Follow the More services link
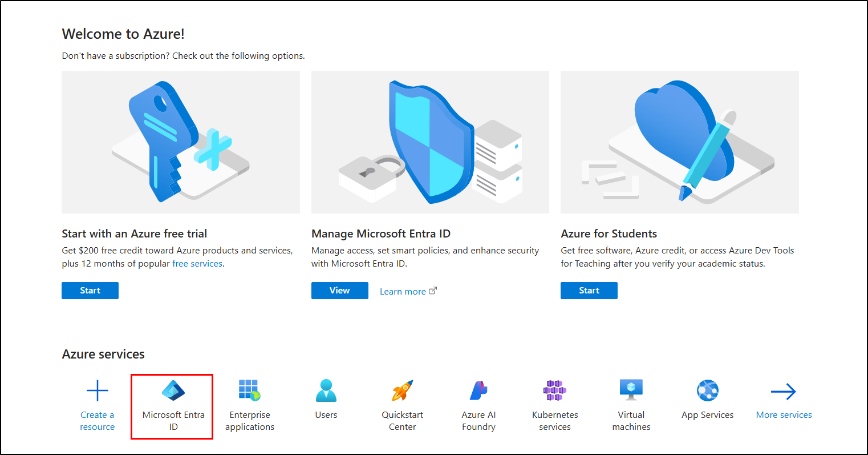The height and width of the screenshot is (455, 868). [x=784, y=414]
